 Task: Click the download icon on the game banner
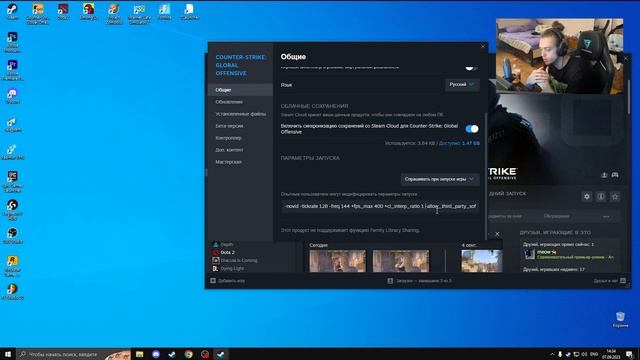pyautogui.click(x=604, y=175)
